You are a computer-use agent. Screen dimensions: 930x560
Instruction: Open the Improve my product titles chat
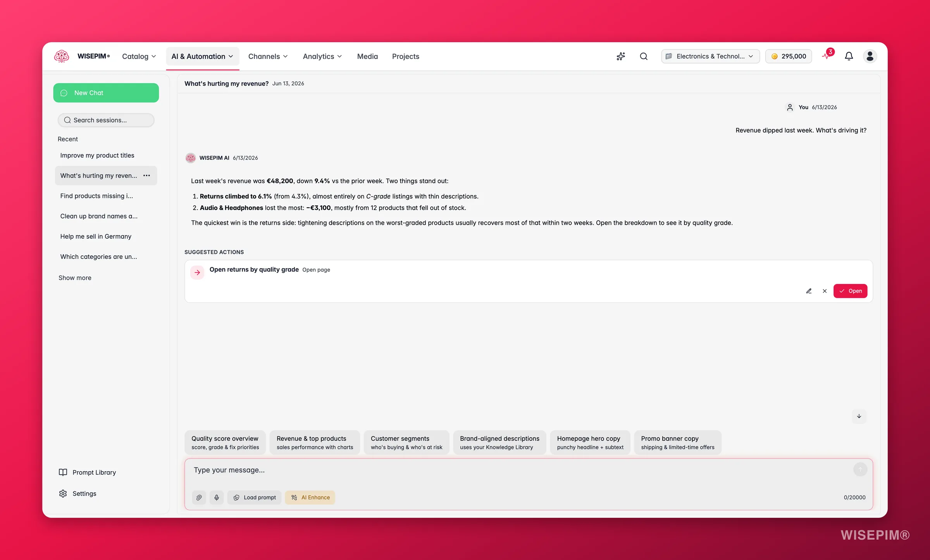106,155
